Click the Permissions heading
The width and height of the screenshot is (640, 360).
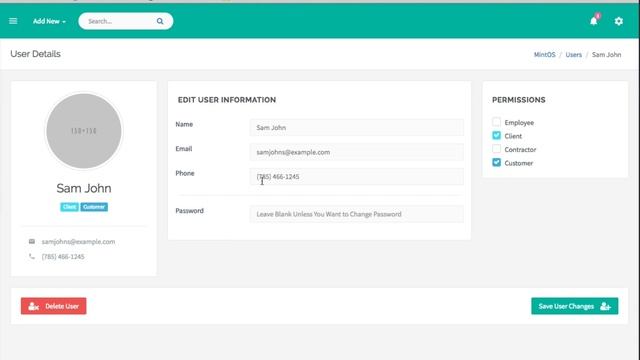point(519,100)
